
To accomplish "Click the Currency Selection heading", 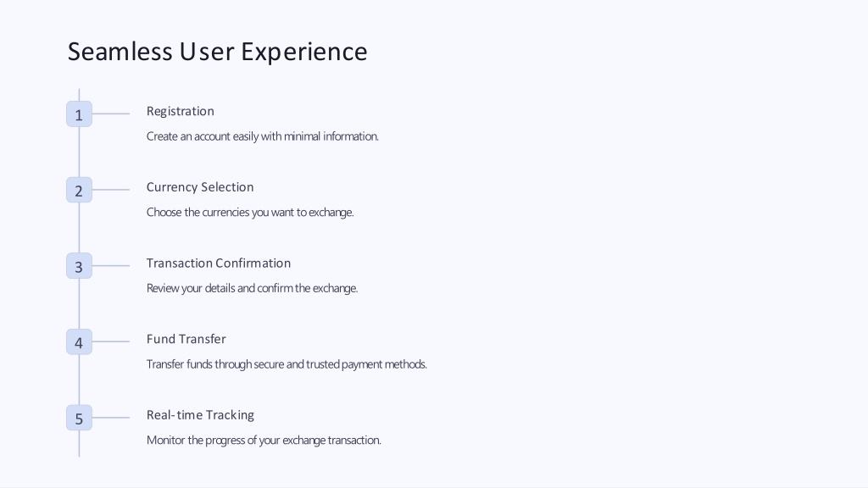I will [200, 187].
